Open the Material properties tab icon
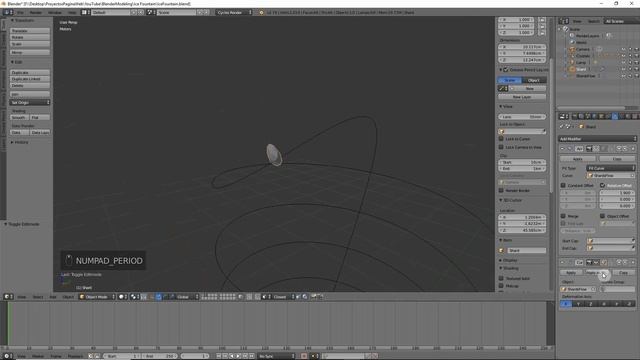This screenshot has width=640, height=360. pyautogui.click(x=628, y=117)
